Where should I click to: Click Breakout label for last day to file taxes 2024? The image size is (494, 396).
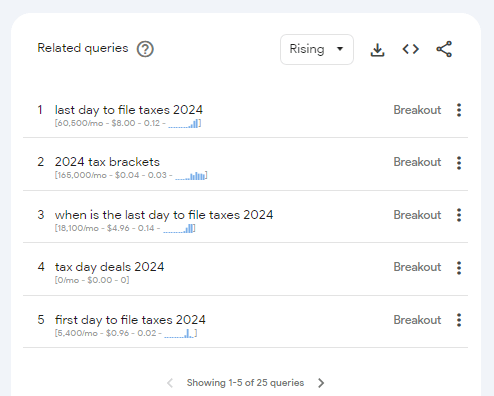tap(417, 110)
